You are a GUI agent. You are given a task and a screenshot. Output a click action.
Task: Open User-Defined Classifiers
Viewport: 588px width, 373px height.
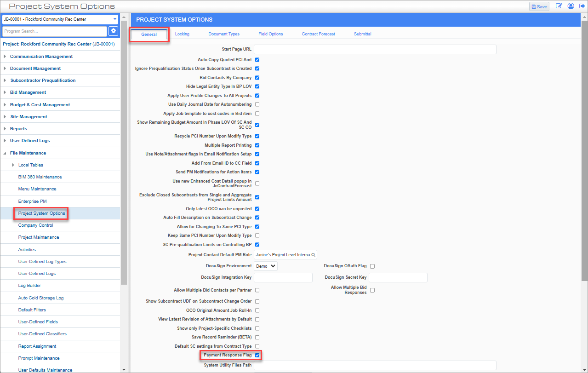[x=42, y=334]
